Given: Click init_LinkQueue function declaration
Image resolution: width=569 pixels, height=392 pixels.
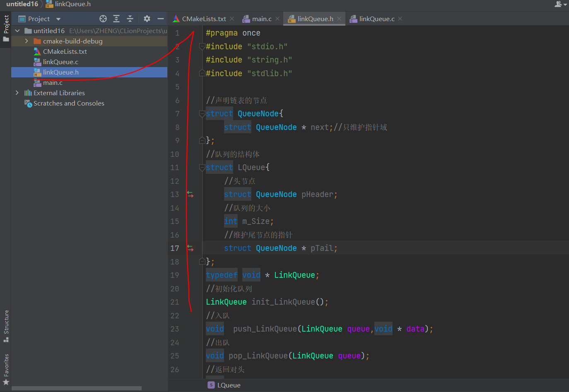Looking at the screenshot, I should [x=283, y=302].
